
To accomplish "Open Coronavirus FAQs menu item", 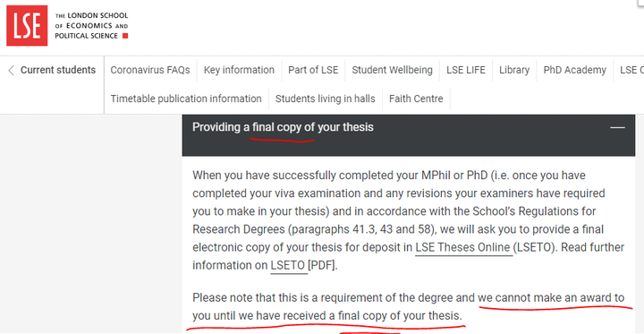I will point(150,71).
